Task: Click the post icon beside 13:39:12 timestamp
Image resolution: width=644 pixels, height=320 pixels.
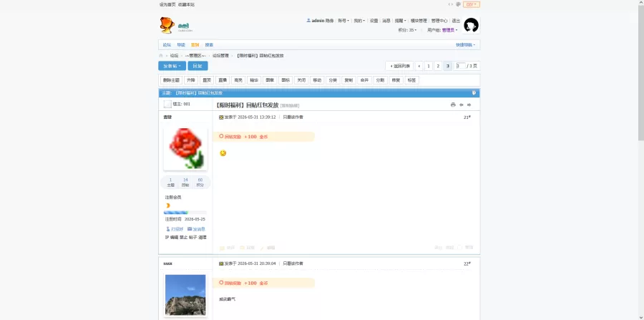Action: [x=221, y=117]
